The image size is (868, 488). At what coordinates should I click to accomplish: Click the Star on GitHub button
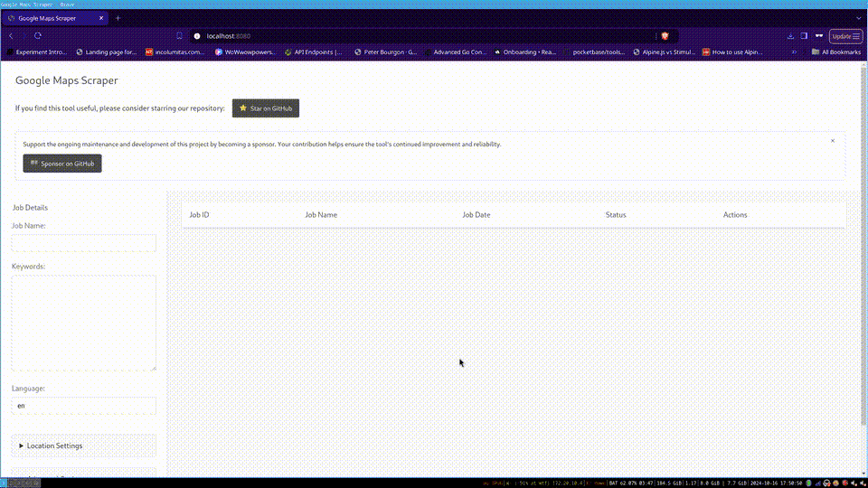pos(266,108)
